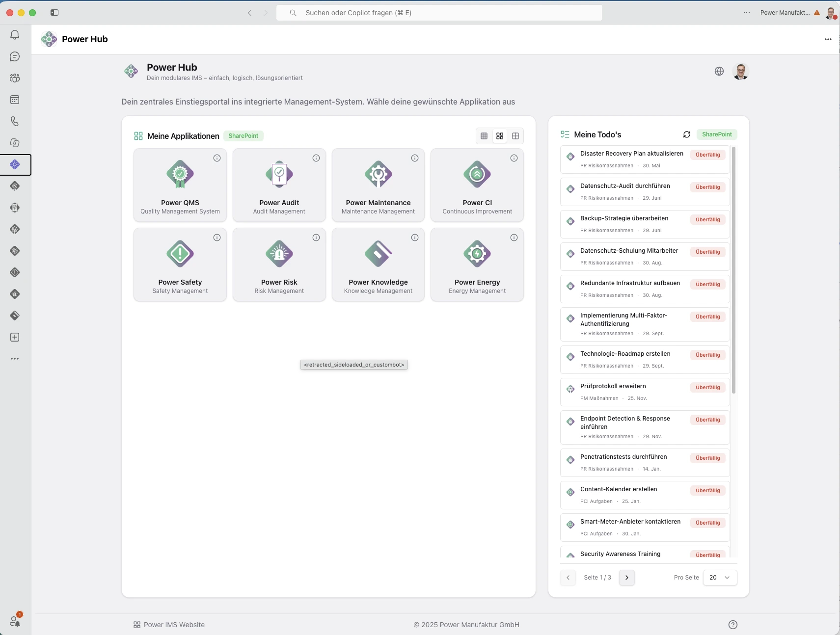Click info icon on Power Audit card

316,158
